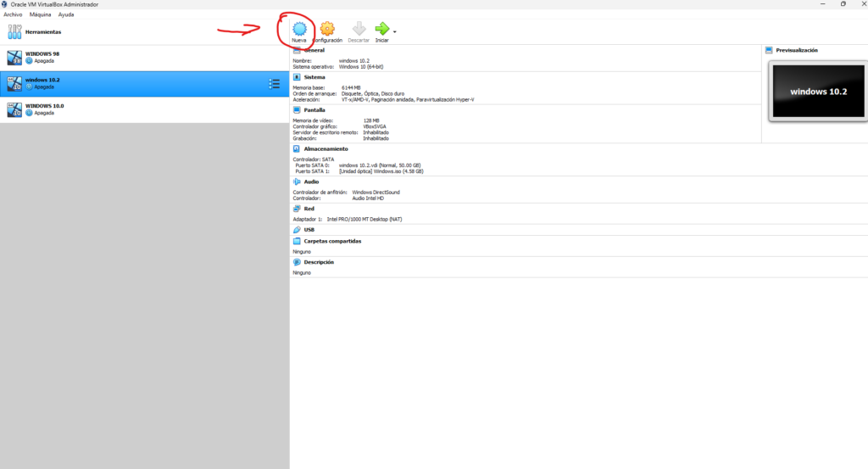Click the windows 10.2 preview thumbnail
The width and height of the screenshot is (868, 469).
click(x=813, y=90)
